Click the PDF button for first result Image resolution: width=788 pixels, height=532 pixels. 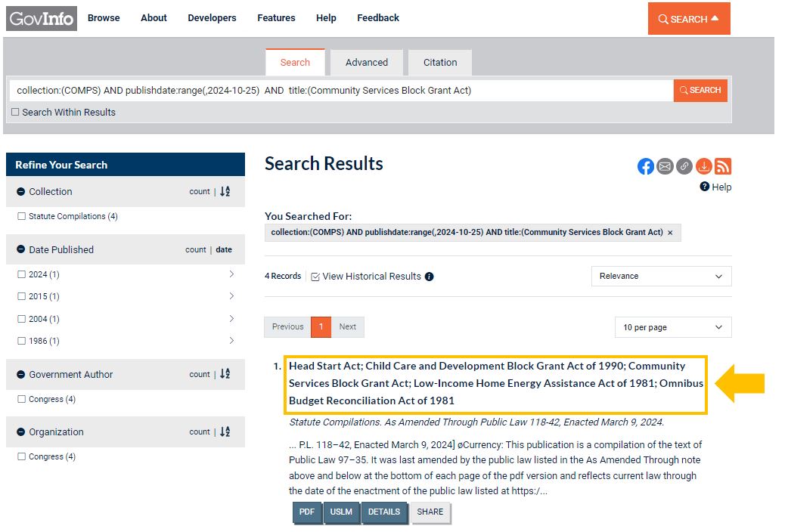pos(306,512)
